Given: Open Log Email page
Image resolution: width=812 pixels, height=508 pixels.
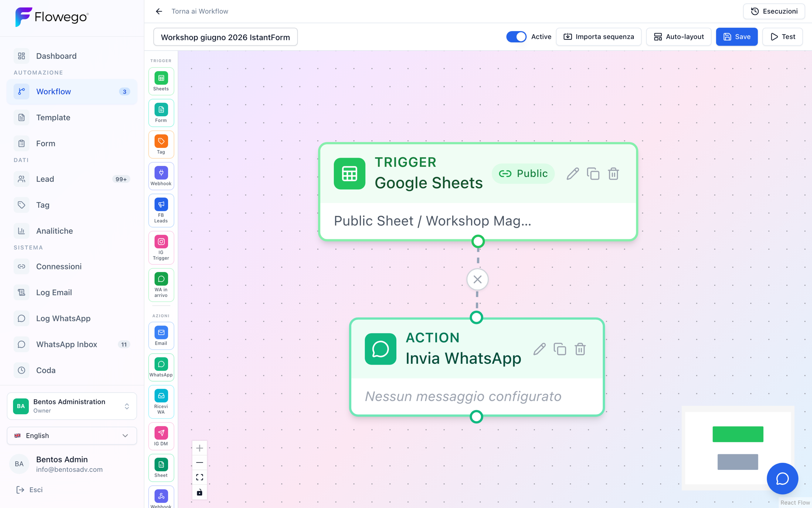Looking at the screenshot, I should 72,293.
